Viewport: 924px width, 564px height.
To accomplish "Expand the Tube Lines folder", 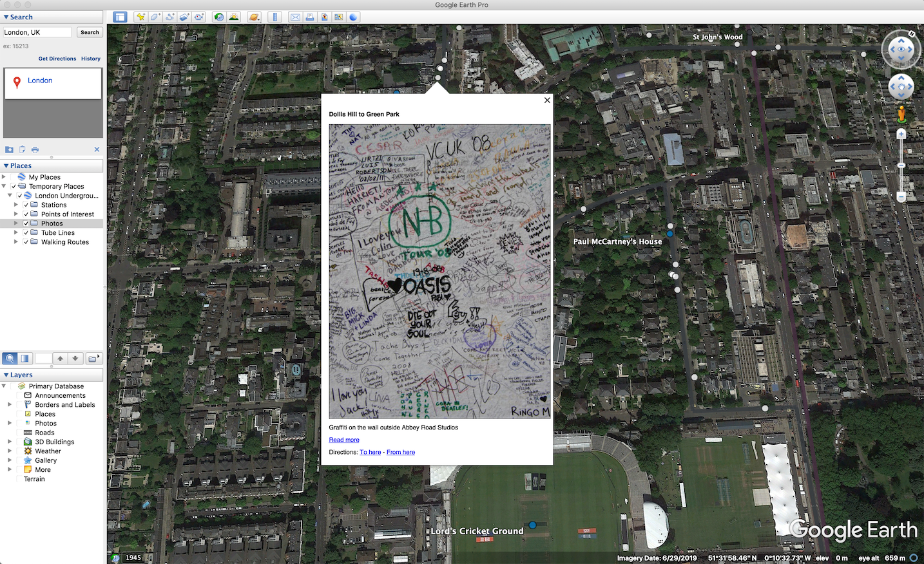I will coord(16,232).
